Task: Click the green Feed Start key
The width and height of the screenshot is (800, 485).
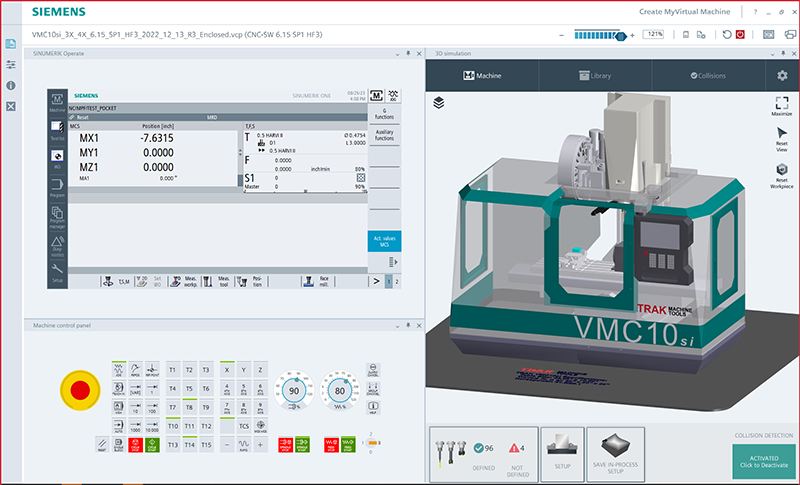Action: click(348, 445)
